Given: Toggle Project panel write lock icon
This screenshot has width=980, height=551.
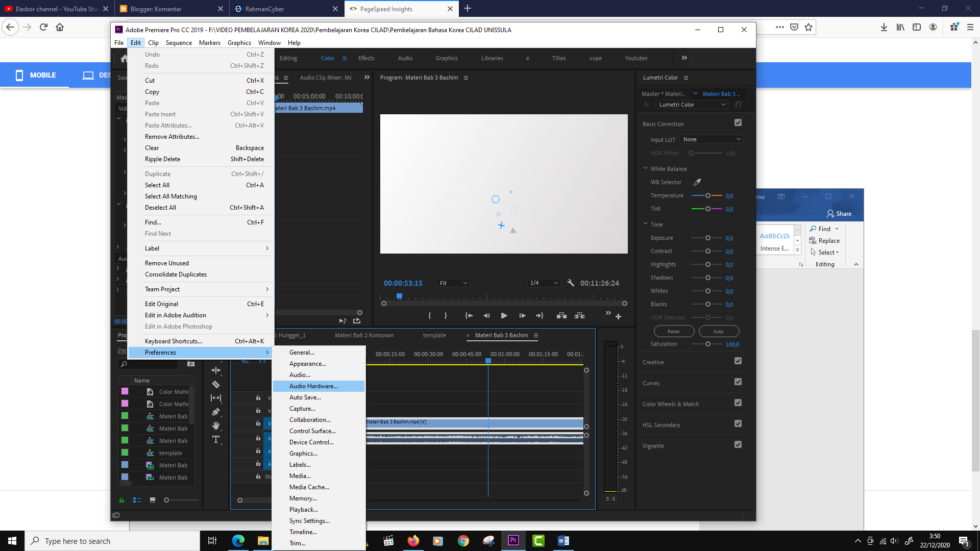Looking at the screenshot, I should (121, 500).
